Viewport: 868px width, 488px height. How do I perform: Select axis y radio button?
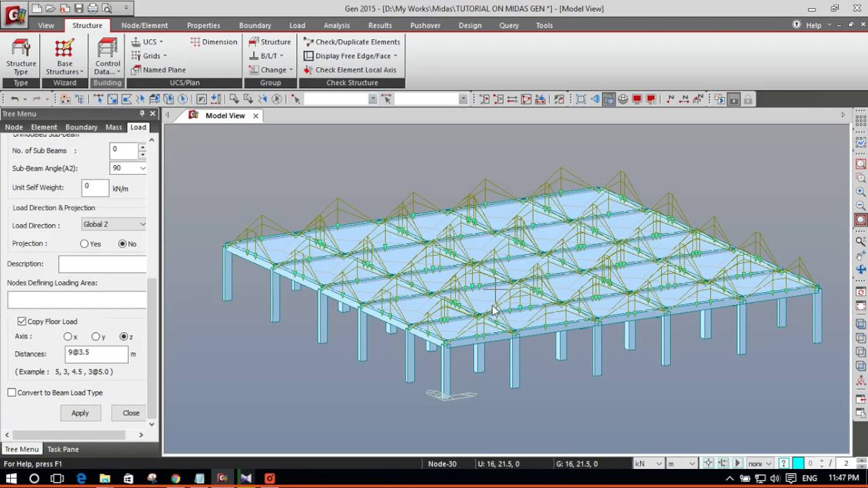coord(96,336)
